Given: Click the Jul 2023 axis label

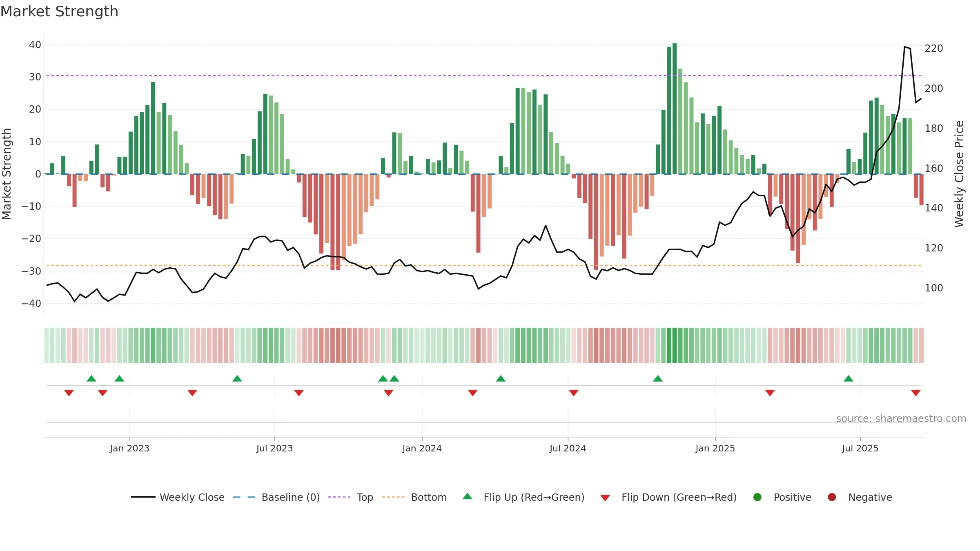Looking at the screenshot, I should (274, 448).
